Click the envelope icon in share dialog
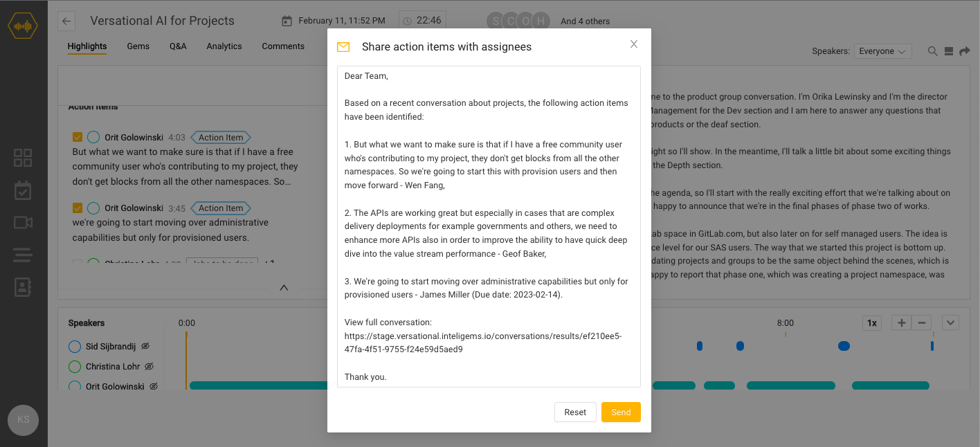This screenshot has height=447, width=980. (x=343, y=47)
